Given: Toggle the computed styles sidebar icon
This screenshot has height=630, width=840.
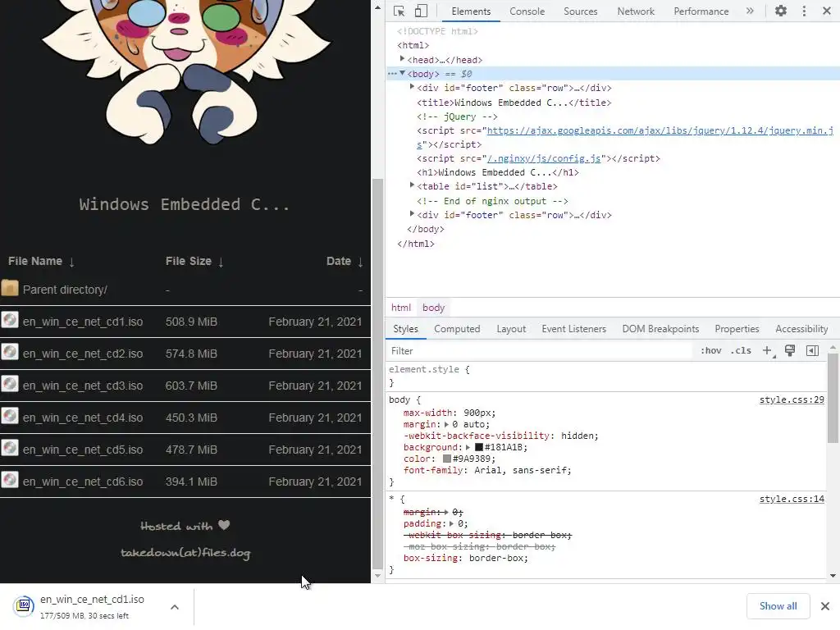Looking at the screenshot, I should [812, 351].
